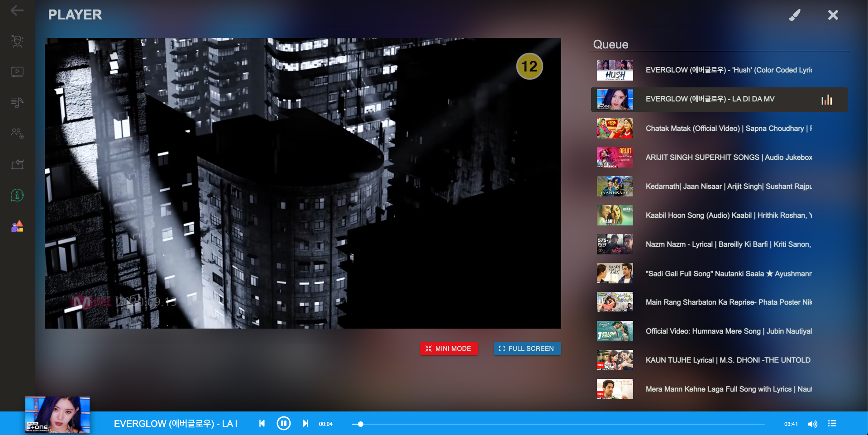Open the friends/people sidebar icon
Screen dimensions: 868x435
pos(17,133)
